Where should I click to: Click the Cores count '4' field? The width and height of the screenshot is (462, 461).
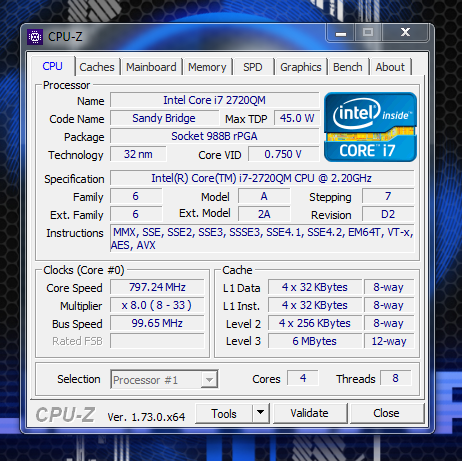(303, 378)
